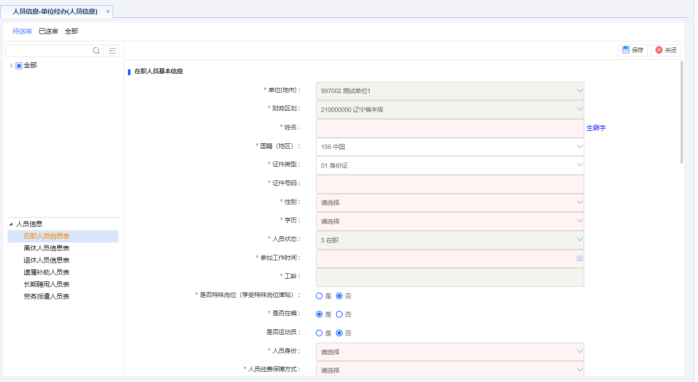
Task: Select 否 for 是否特殊岗位
Action: pyautogui.click(x=339, y=296)
